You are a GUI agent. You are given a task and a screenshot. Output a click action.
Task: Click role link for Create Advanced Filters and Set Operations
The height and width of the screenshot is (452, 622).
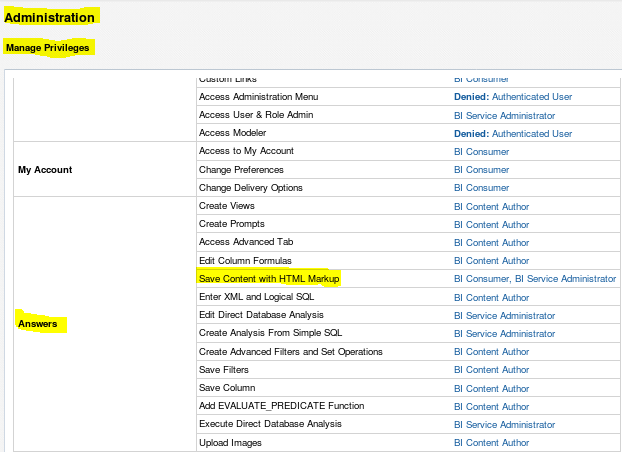tap(491, 351)
